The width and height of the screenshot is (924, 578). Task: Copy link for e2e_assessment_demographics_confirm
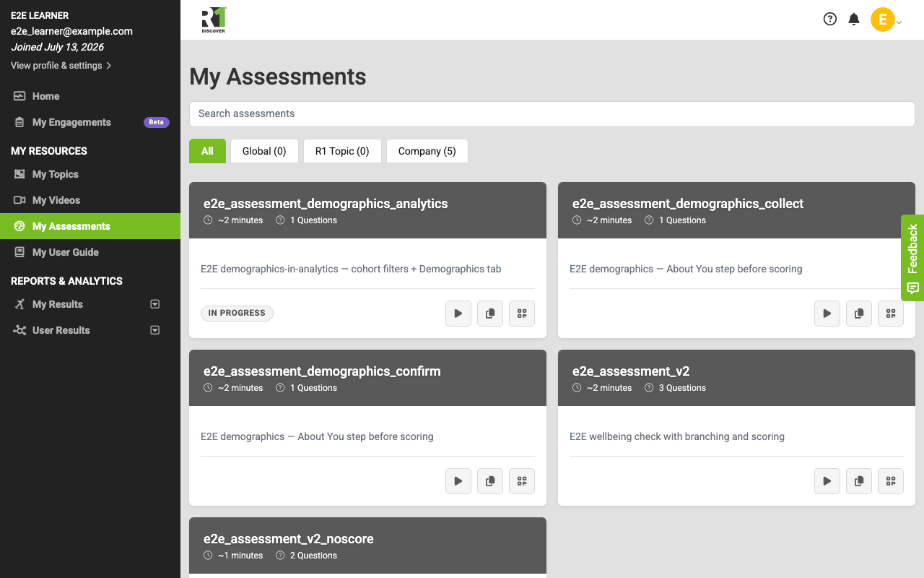490,481
